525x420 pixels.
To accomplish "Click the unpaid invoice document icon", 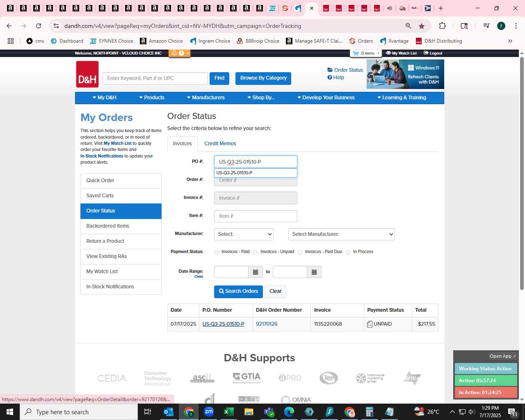I will [x=370, y=324].
